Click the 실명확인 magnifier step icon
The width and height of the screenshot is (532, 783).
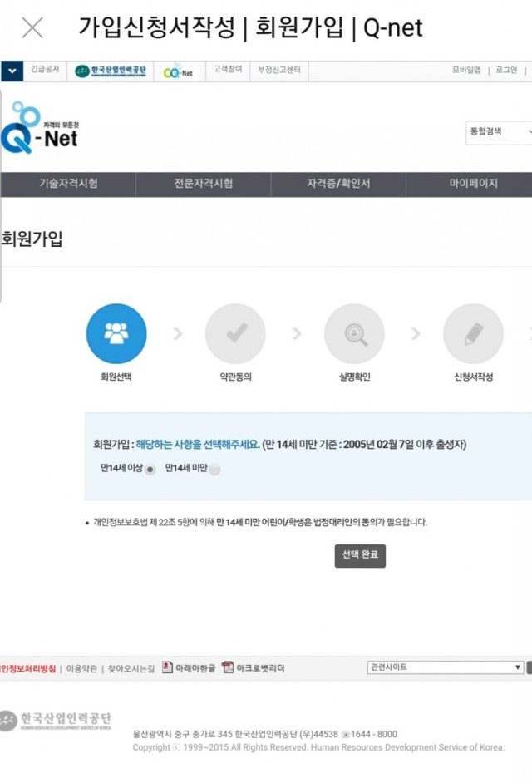(x=354, y=334)
